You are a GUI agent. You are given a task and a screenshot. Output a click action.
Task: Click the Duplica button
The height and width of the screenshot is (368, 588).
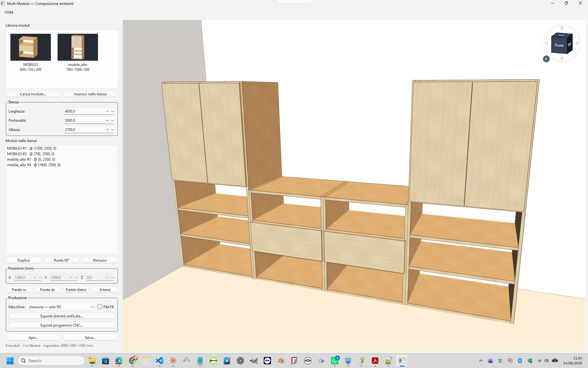pyautogui.click(x=24, y=260)
